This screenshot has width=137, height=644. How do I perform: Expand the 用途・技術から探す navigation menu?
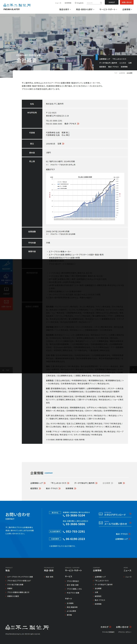85,9
